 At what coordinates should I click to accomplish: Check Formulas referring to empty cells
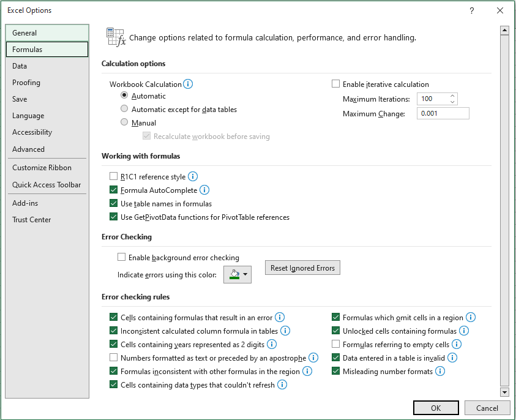tap(335, 344)
